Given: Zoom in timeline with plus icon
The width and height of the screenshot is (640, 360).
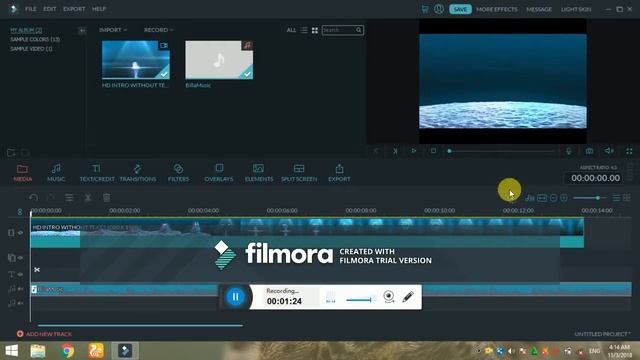Looking at the screenshot, I should click(564, 198).
